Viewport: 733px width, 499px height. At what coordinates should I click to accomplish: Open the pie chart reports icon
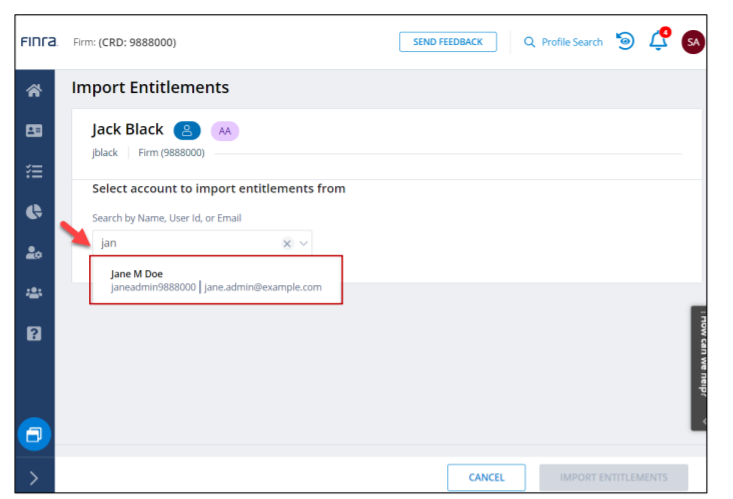[x=34, y=212]
